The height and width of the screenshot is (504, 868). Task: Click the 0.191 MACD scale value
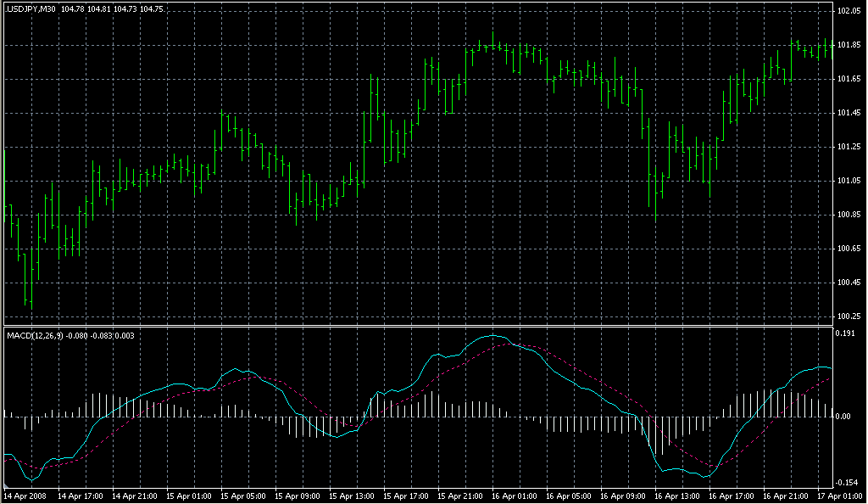pyautogui.click(x=848, y=334)
